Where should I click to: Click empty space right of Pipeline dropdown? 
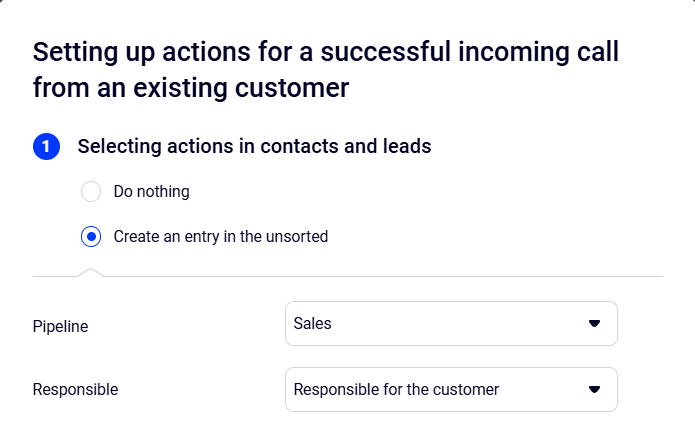point(655,324)
